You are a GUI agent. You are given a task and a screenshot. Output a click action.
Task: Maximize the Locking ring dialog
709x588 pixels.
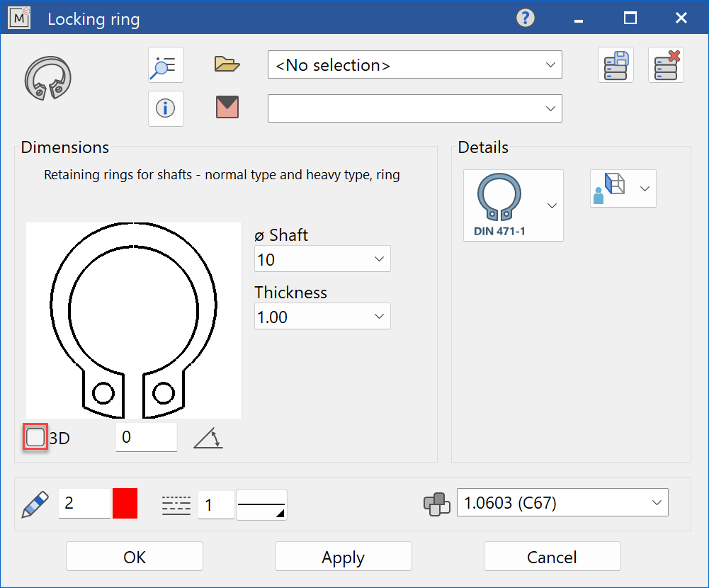630,18
